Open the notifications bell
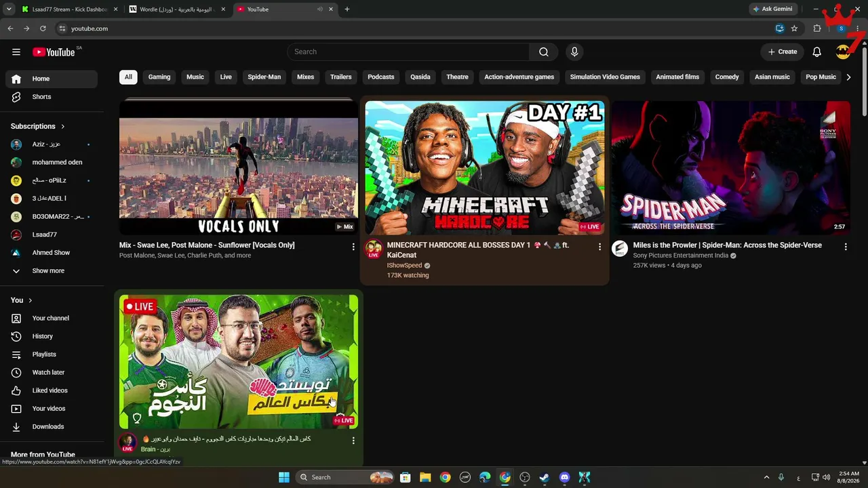The width and height of the screenshot is (868, 488). 817,52
